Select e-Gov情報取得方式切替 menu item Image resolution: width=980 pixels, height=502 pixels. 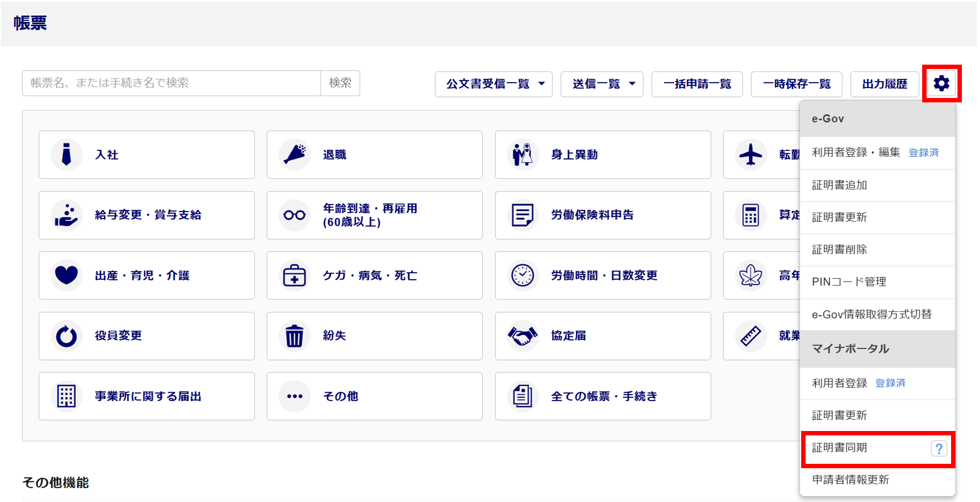pos(877,314)
